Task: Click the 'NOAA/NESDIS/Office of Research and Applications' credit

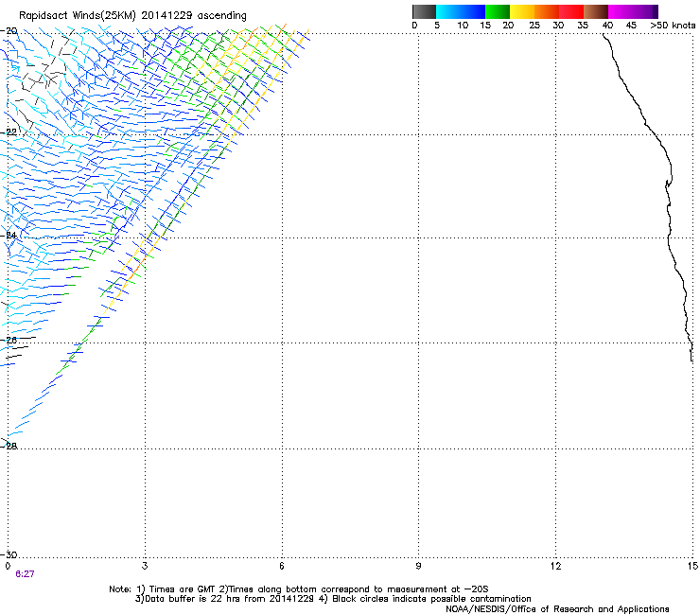Action: click(557, 609)
